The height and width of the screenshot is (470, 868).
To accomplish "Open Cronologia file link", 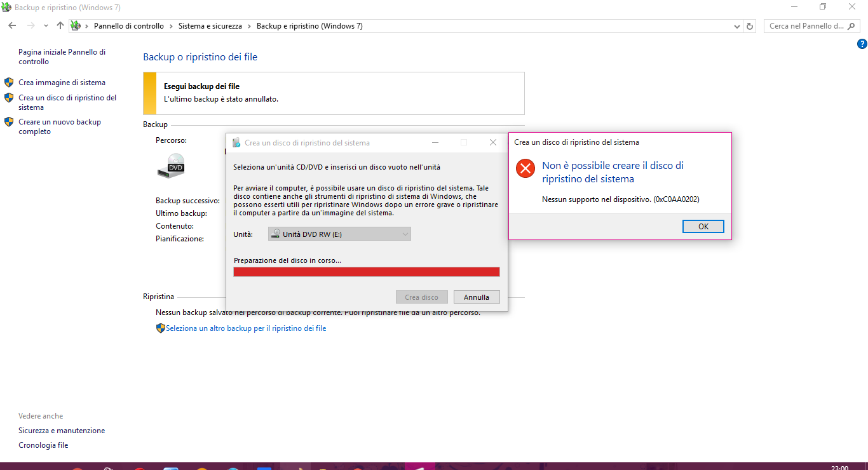I will 43,445.
